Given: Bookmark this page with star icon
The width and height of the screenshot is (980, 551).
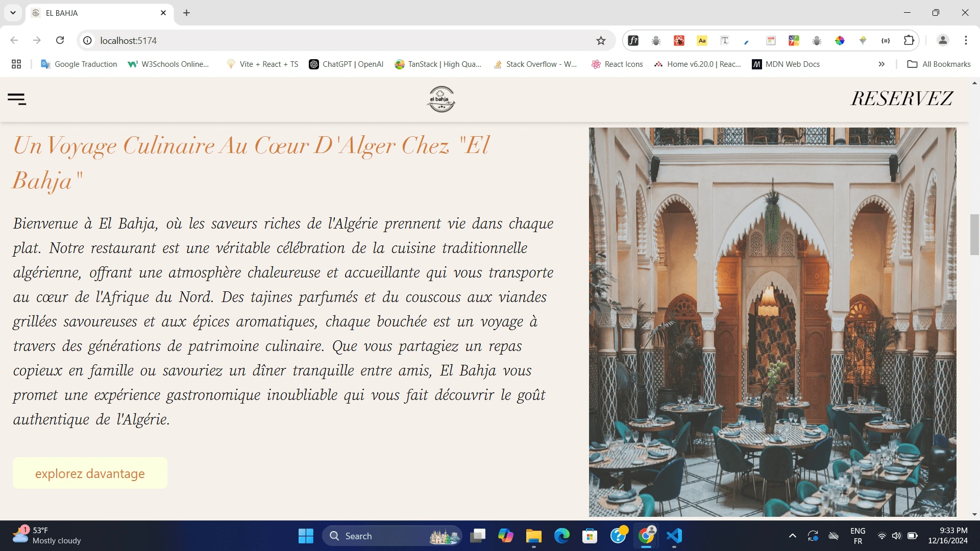Looking at the screenshot, I should coord(601,41).
